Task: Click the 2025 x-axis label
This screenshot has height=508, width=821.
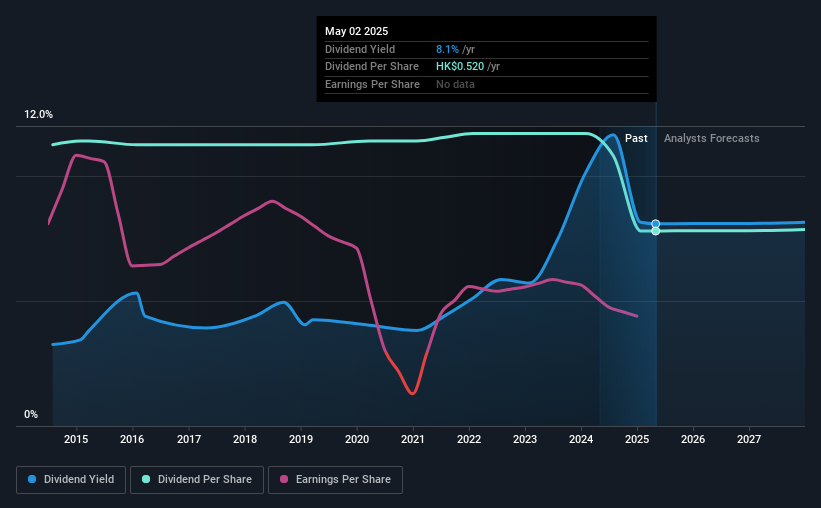Action: pos(637,439)
